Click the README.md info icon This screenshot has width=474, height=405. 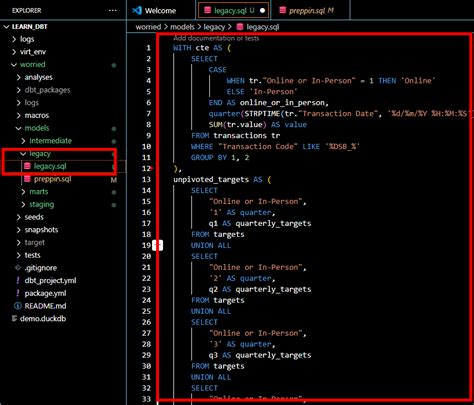[18, 306]
